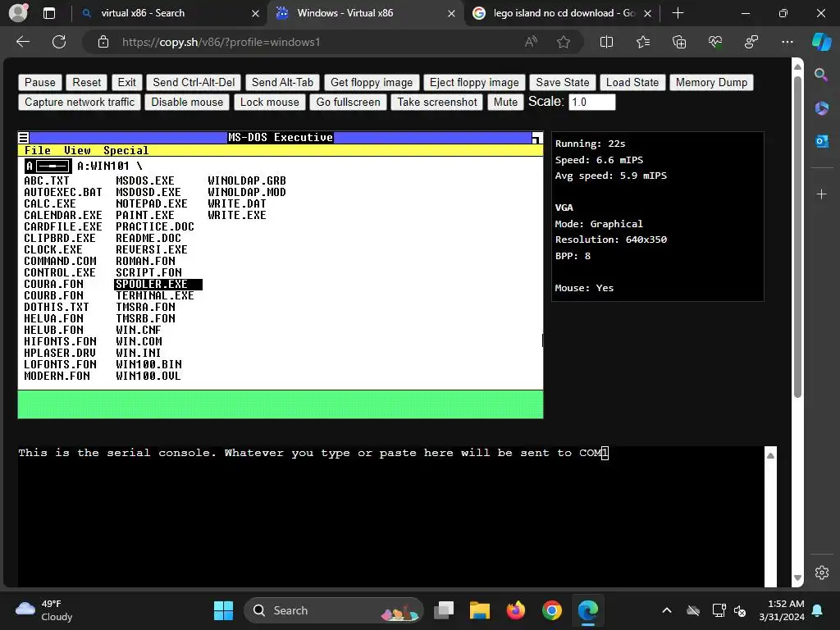Open browser extensions-style share icon
The image size is (840, 630).
tap(751, 42)
